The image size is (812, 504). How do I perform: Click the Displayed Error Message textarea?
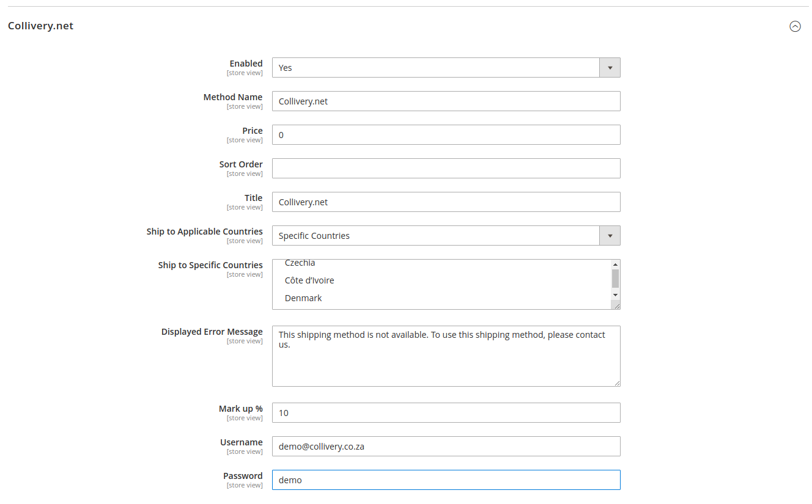tap(446, 356)
